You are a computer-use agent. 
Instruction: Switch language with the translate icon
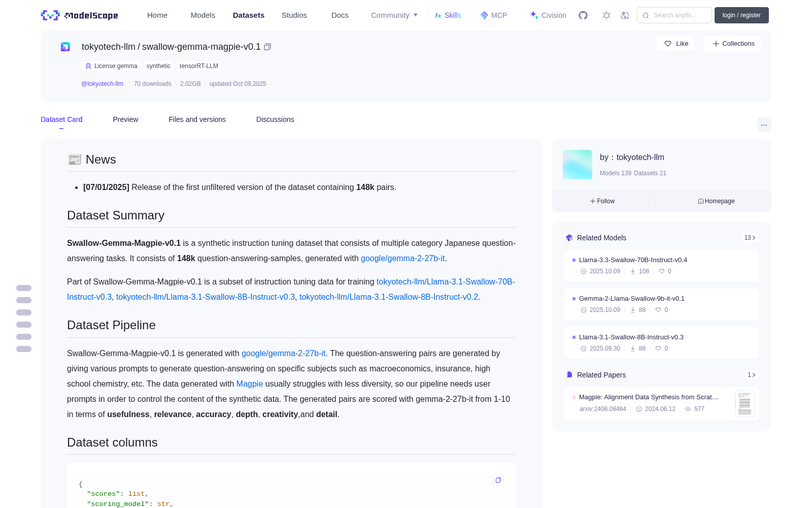coord(625,15)
